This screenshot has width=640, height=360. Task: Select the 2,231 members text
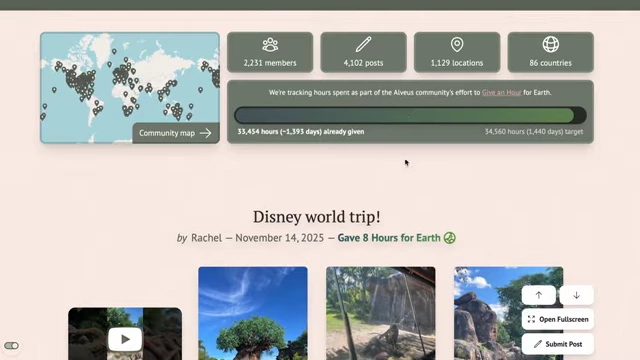[x=270, y=63]
